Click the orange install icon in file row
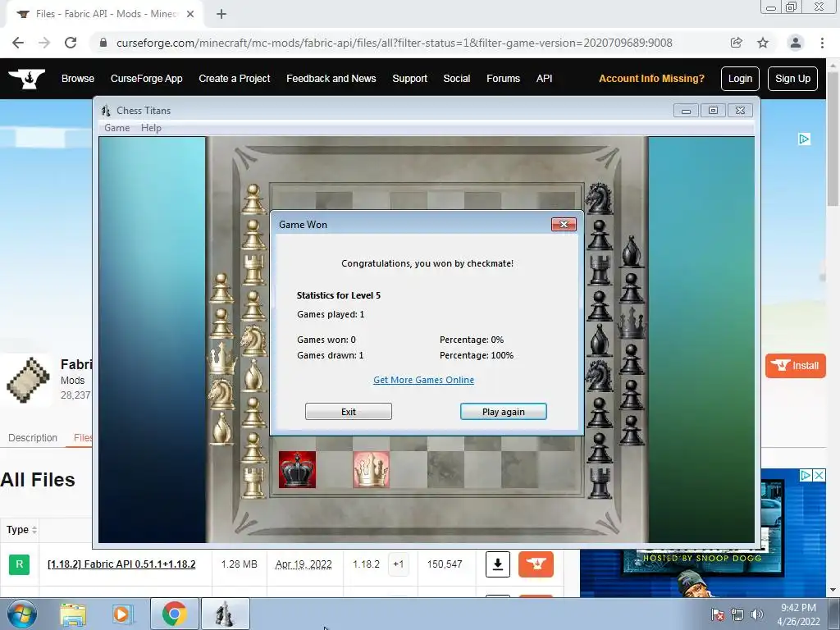840x630 pixels. [536, 564]
